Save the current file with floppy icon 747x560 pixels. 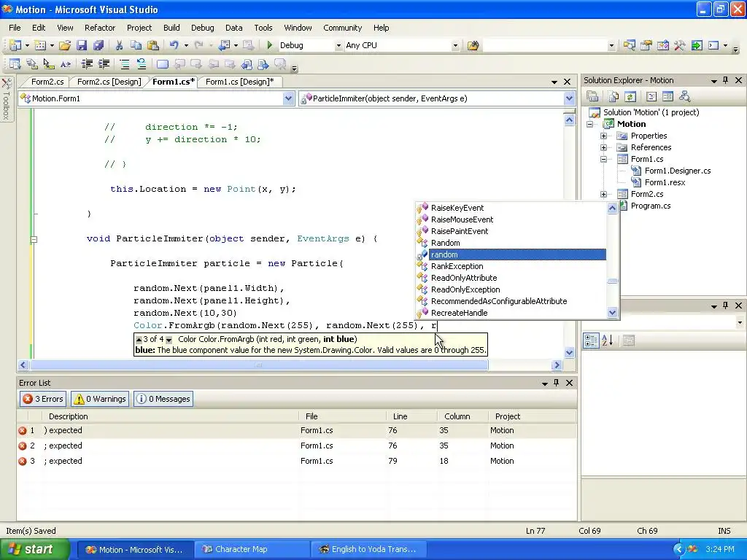click(x=82, y=45)
